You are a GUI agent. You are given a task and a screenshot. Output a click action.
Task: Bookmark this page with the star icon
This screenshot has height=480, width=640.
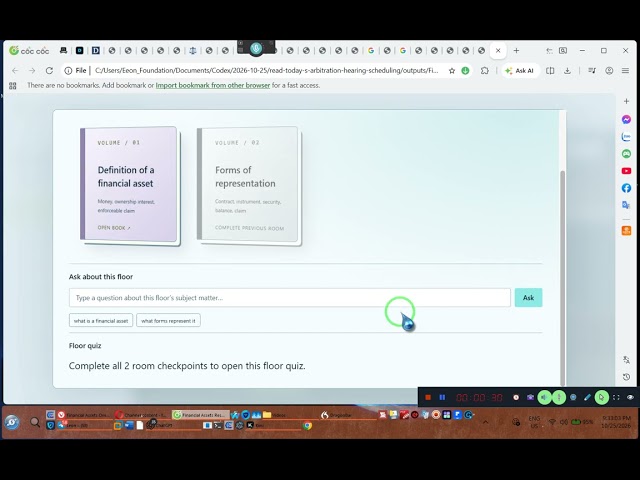[x=452, y=71]
